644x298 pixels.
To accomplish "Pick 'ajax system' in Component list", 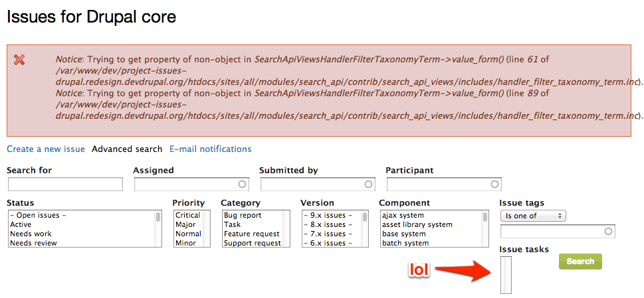I will 403,215.
